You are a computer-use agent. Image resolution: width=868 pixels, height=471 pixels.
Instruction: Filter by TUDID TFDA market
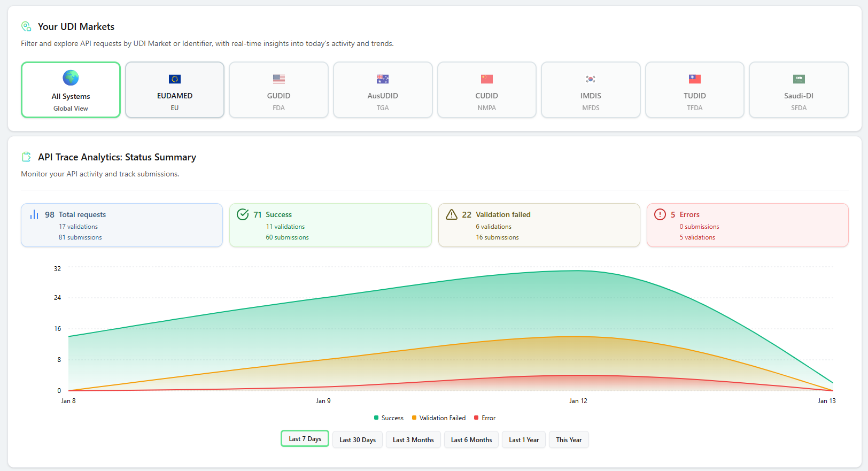point(695,90)
